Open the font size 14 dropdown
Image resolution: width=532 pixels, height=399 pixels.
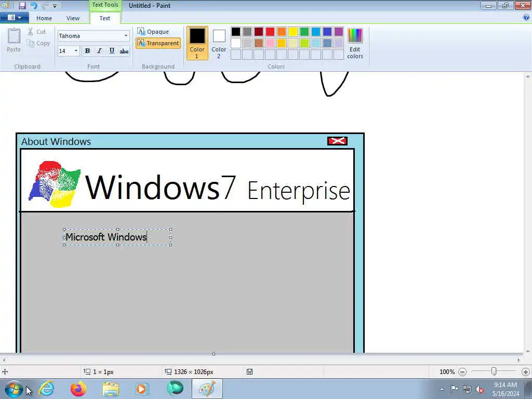coord(76,51)
